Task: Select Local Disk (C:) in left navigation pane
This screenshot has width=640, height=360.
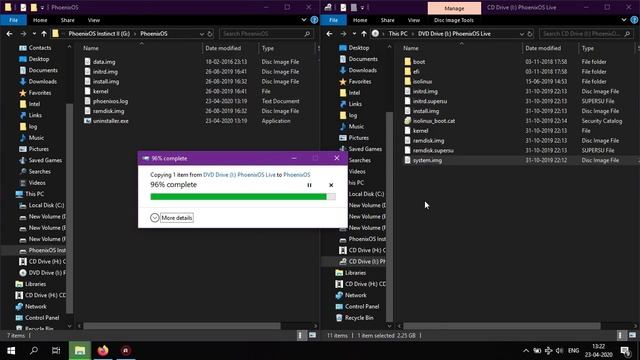Action: point(46,205)
